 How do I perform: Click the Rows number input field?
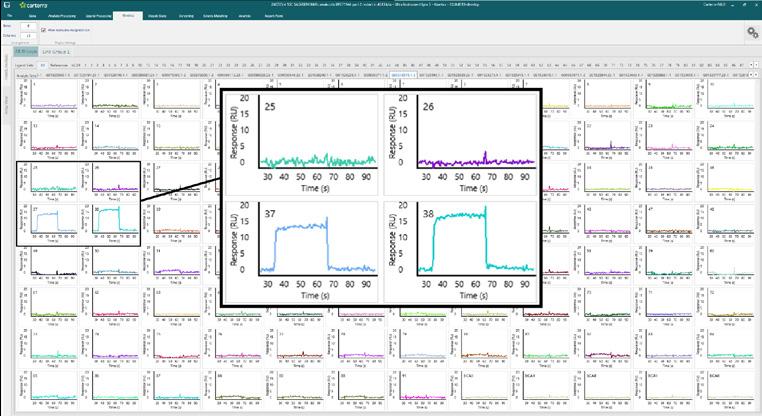[28, 26]
